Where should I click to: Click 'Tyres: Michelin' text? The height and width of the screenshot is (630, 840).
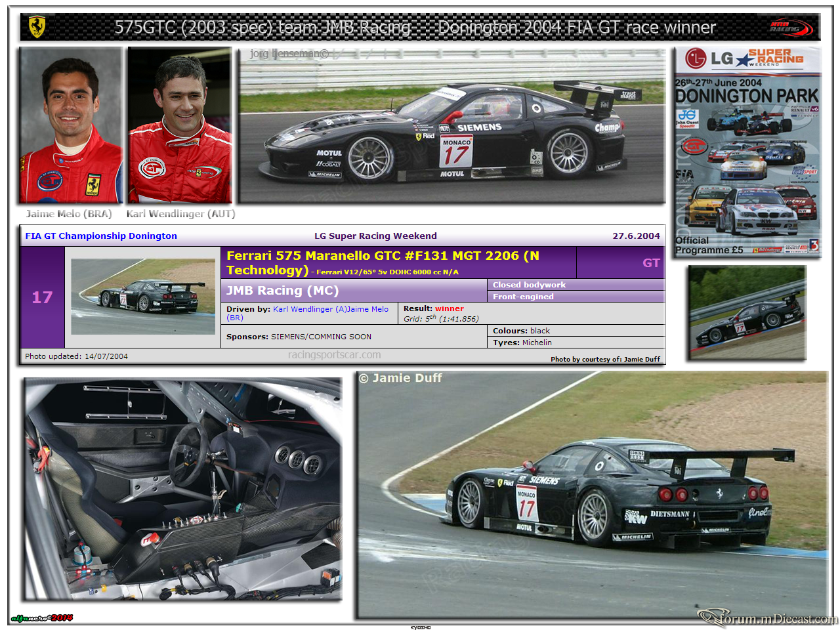(522, 343)
